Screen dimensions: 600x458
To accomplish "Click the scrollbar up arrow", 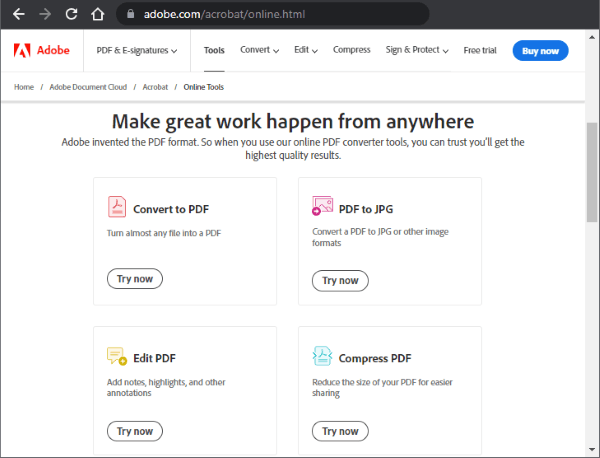I will pos(592,37).
